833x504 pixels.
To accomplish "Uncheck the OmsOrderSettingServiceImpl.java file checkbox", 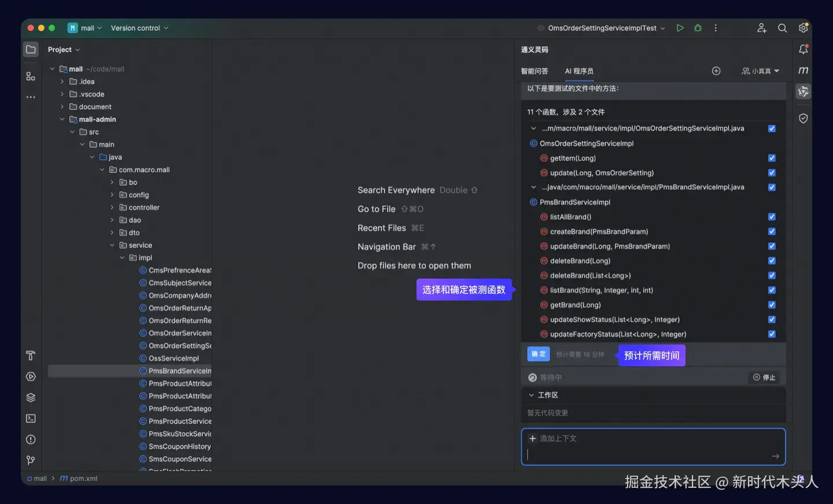I will (772, 129).
